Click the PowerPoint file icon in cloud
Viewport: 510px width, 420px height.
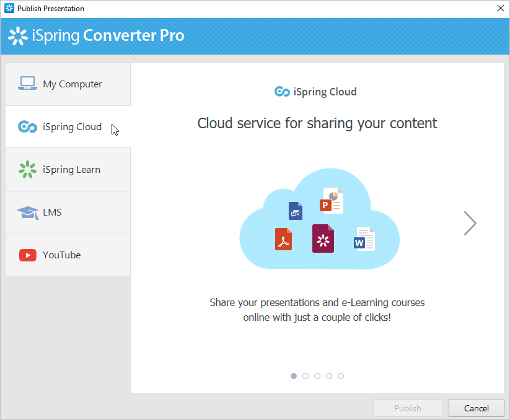(x=332, y=200)
